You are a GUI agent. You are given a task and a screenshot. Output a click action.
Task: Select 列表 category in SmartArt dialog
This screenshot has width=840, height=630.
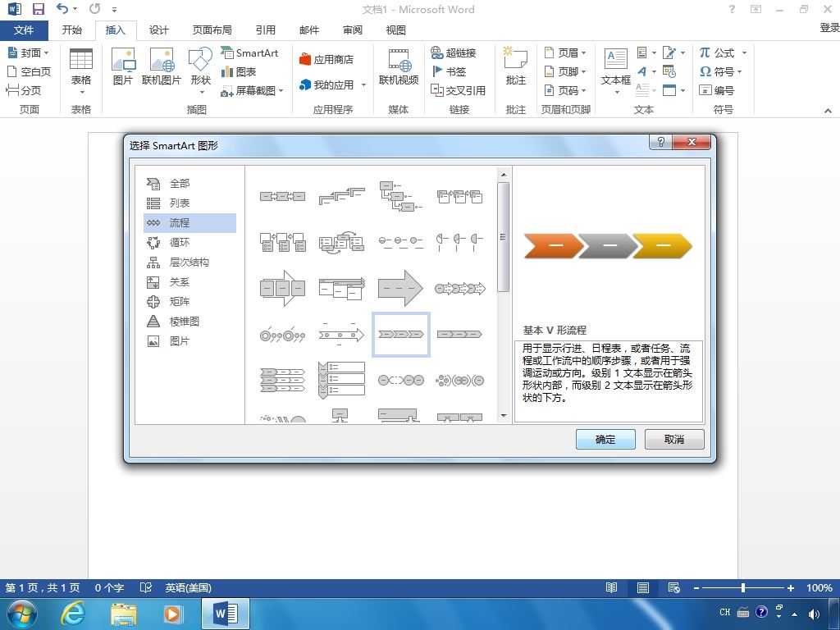click(189, 203)
